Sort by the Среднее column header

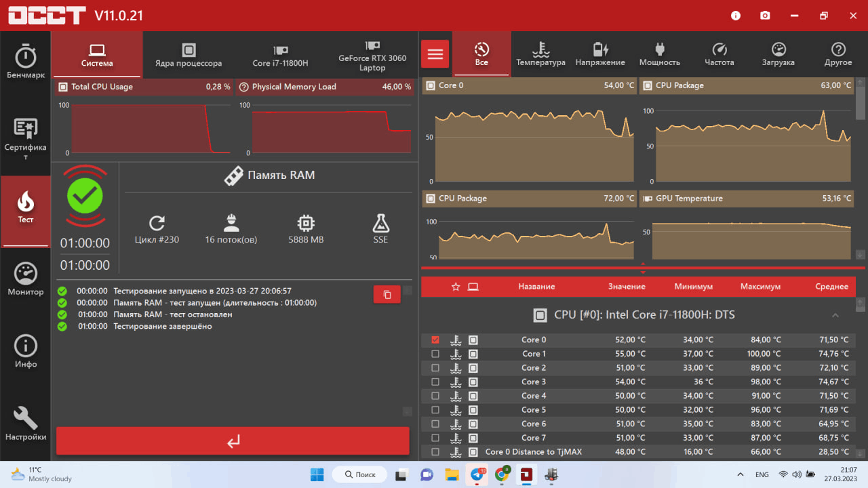(831, 287)
